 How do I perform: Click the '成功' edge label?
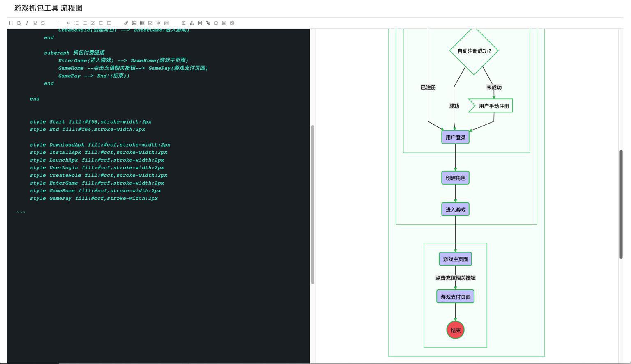[x=454, y=106]
